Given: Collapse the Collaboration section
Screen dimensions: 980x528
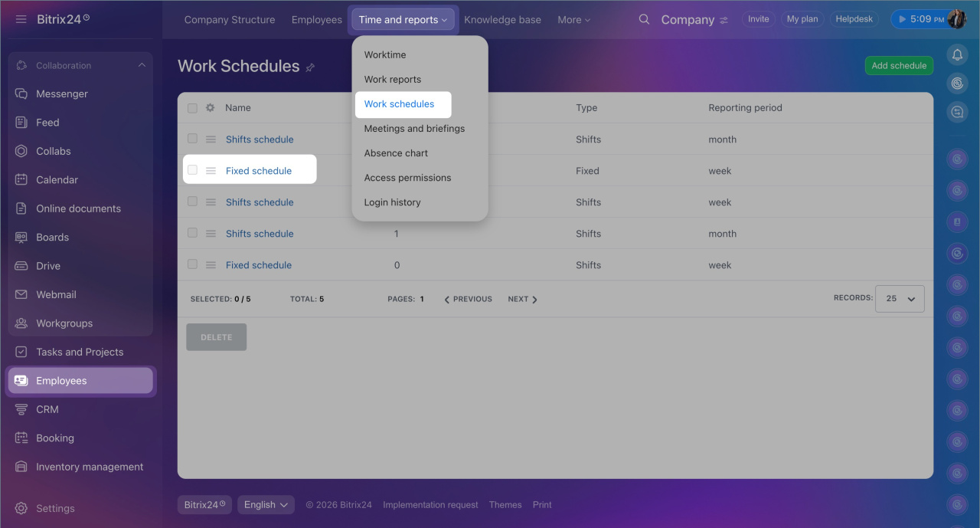Looking at the screenshot, I should pos(142,65).
